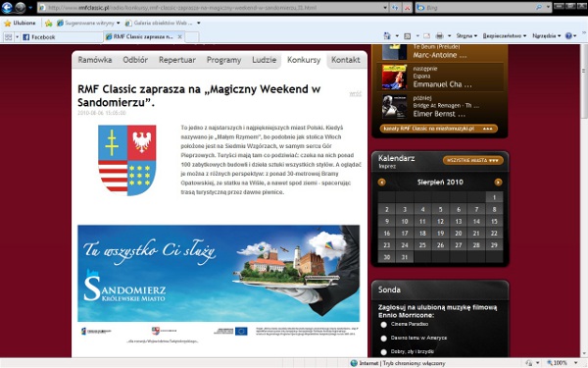Click the help question mark icon
Screen dimensions: 588x368
click(x=568, y=36)
